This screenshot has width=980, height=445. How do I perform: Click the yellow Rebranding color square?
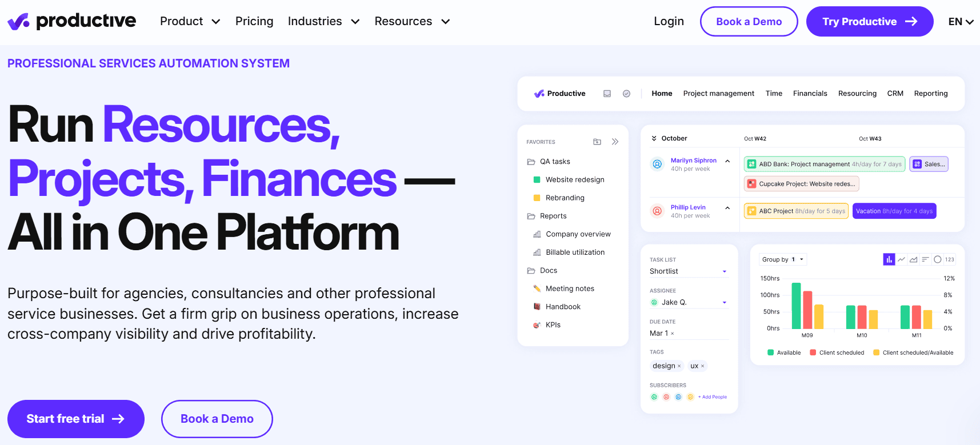[x=537, y=198]
